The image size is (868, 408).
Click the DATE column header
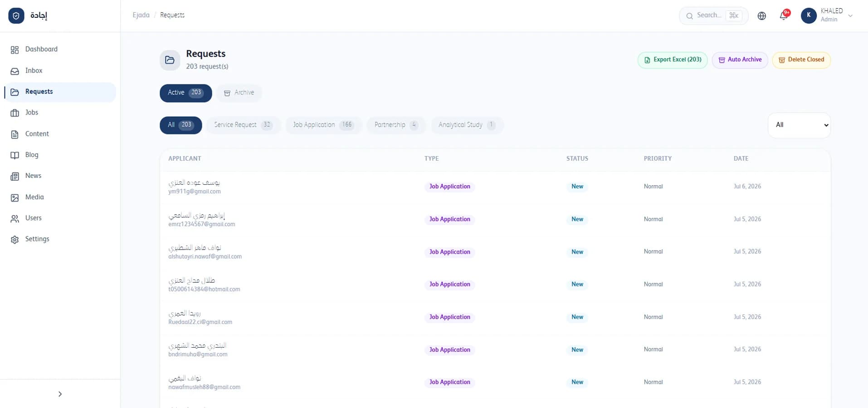coord(741,158)
